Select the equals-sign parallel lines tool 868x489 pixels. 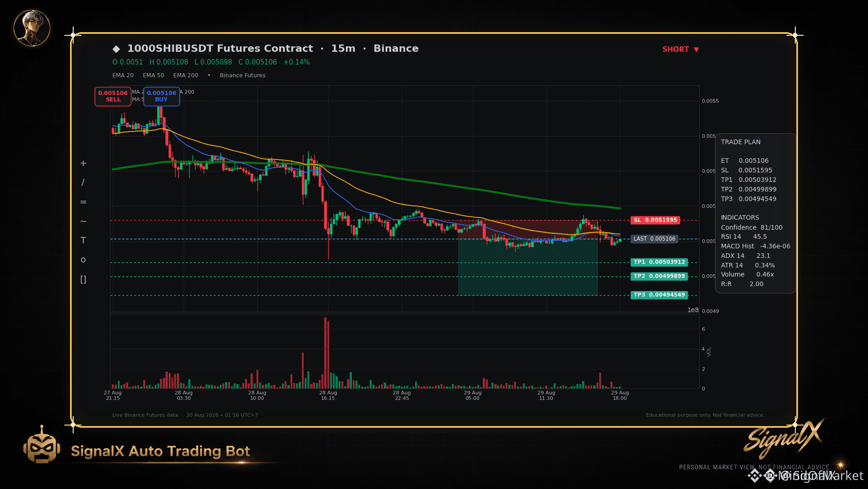pyautogui.click(x=83, y=202)
